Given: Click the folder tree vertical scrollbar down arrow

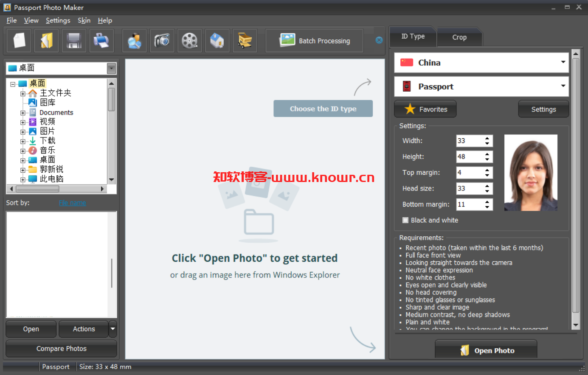Looking at the screenshot, I should (x=112, y=180).
